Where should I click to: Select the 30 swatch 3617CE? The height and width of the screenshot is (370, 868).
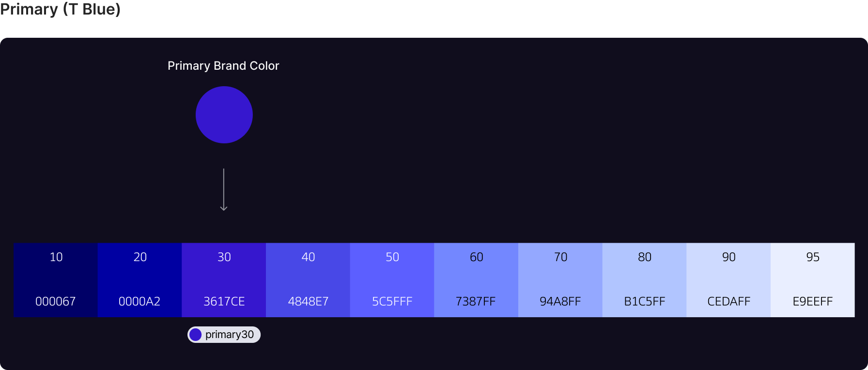[224, 280]
